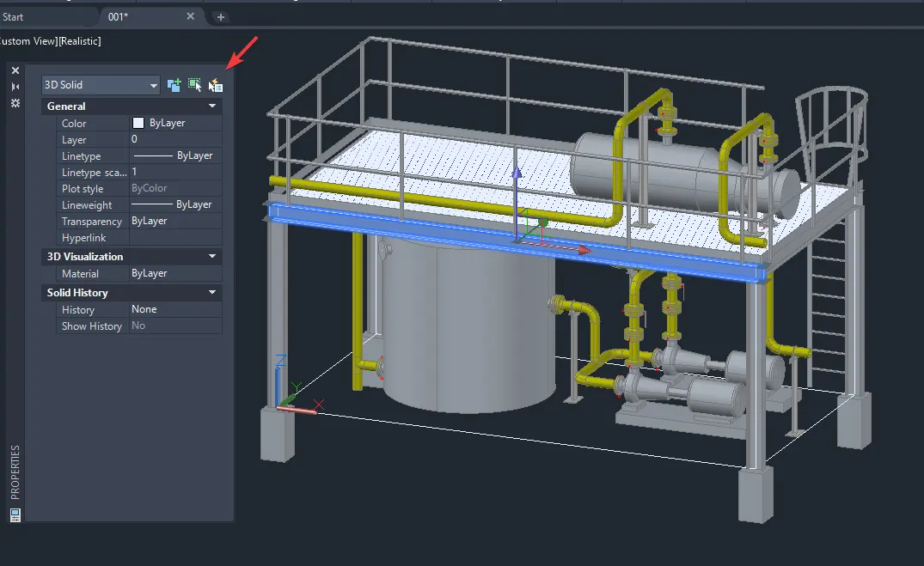Click the Select Objects icon
This screenshot has width=924, height=566.
click(194, 84)
